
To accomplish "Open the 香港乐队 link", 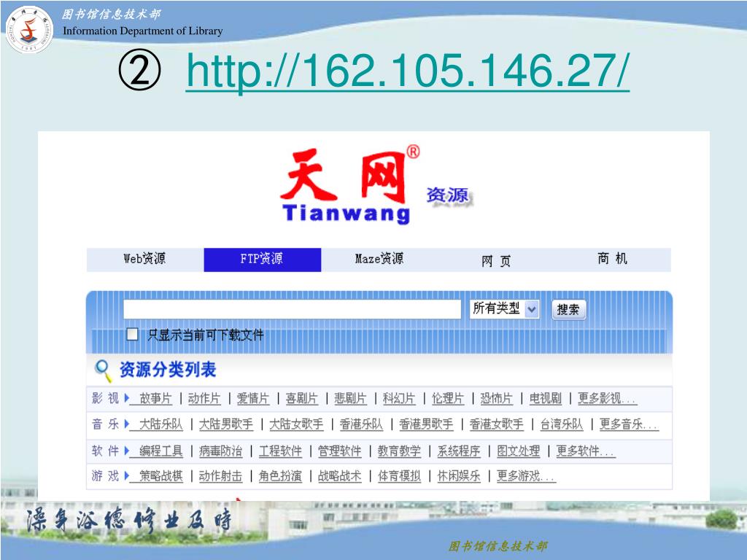I will (x=361, y=424).
